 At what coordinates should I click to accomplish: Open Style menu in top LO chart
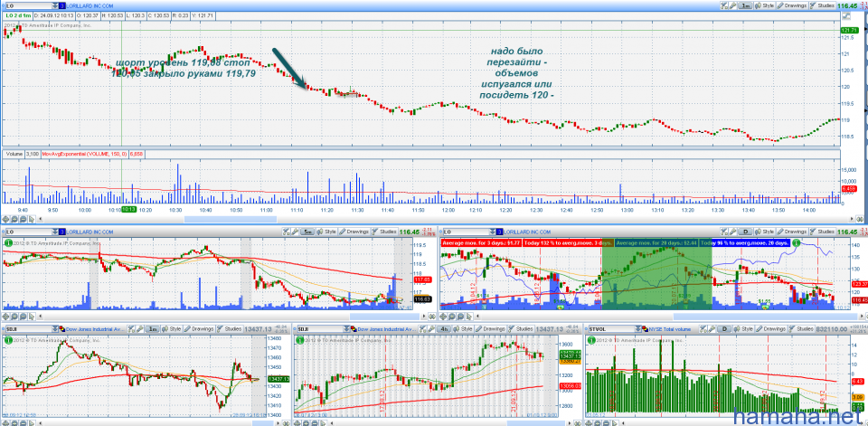(765, 5)
